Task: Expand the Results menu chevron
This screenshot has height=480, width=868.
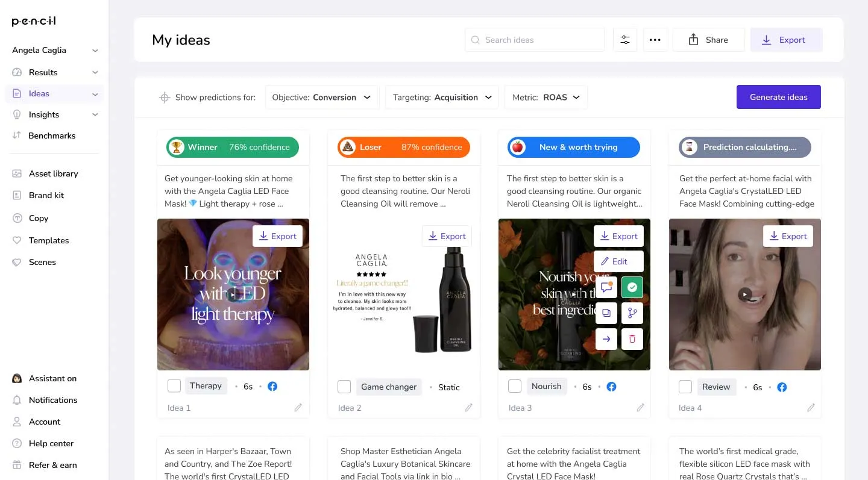Action: pos(95,72)
